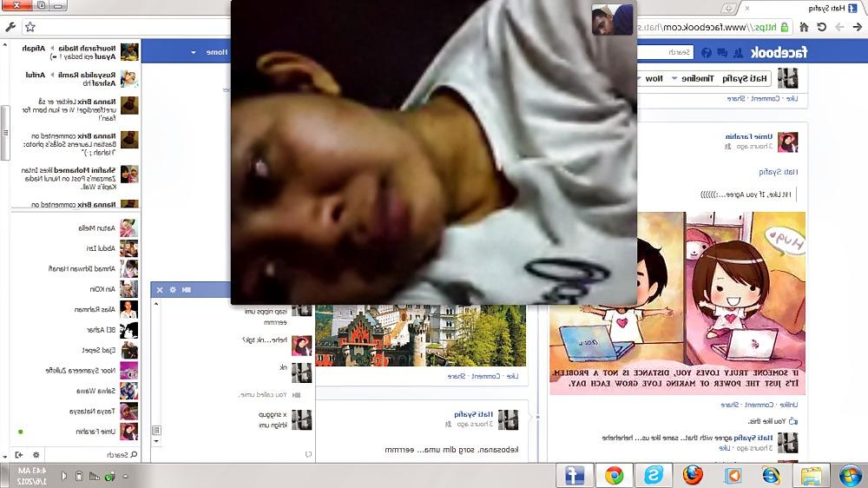Click the Chrome home icon
The width and height of the screenshot is (868, 488).
click(804, 27)
